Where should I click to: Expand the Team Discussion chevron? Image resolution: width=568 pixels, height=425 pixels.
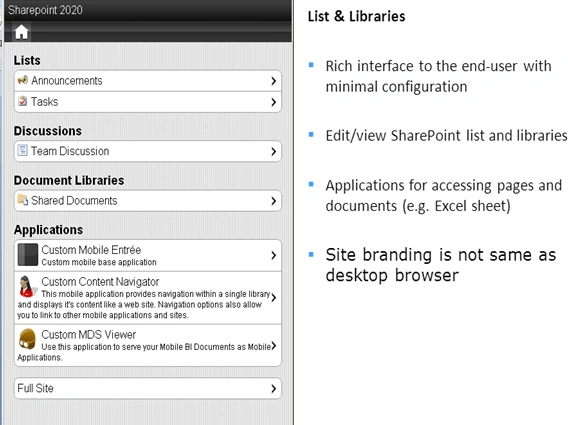(x=273, y=151)
